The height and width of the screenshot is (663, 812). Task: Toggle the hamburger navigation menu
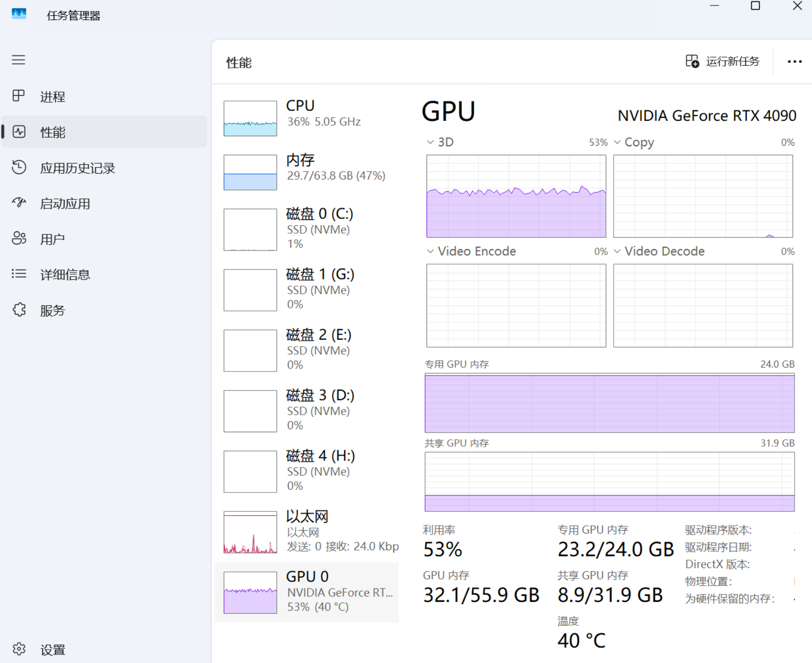(x=18, y=60)
